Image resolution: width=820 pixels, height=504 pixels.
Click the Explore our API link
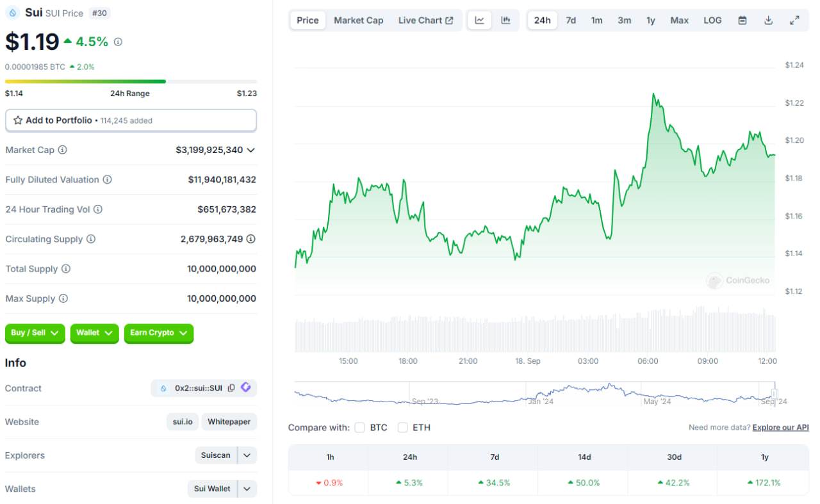(x=781, y=427)
